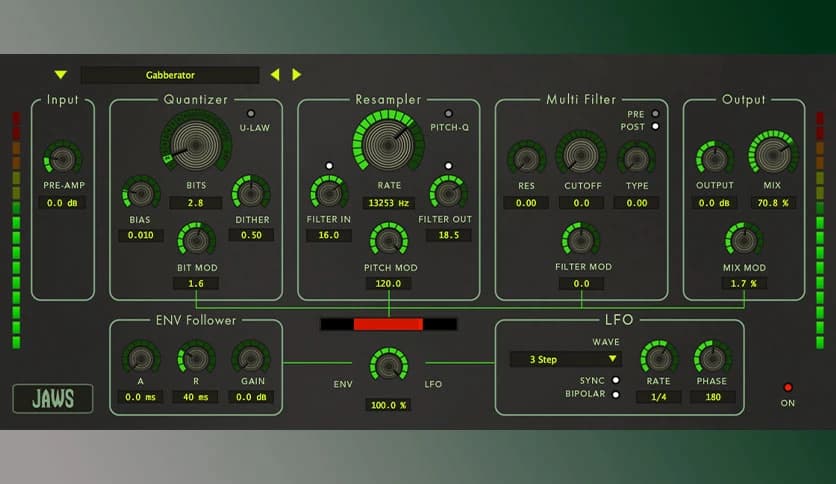Click the large Resampler RATE knob
Image resolution: width=836 pixels, height=484 pixels.
tap(388, 142)
